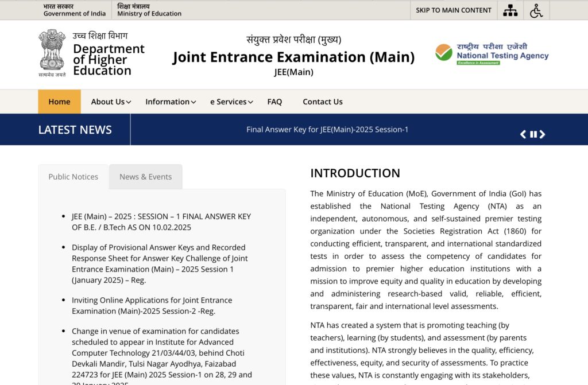Expand the About Us dropdown menu
The width and height of the screenshot is (588, 385).
pyautogui.click(x=111, y=102)
